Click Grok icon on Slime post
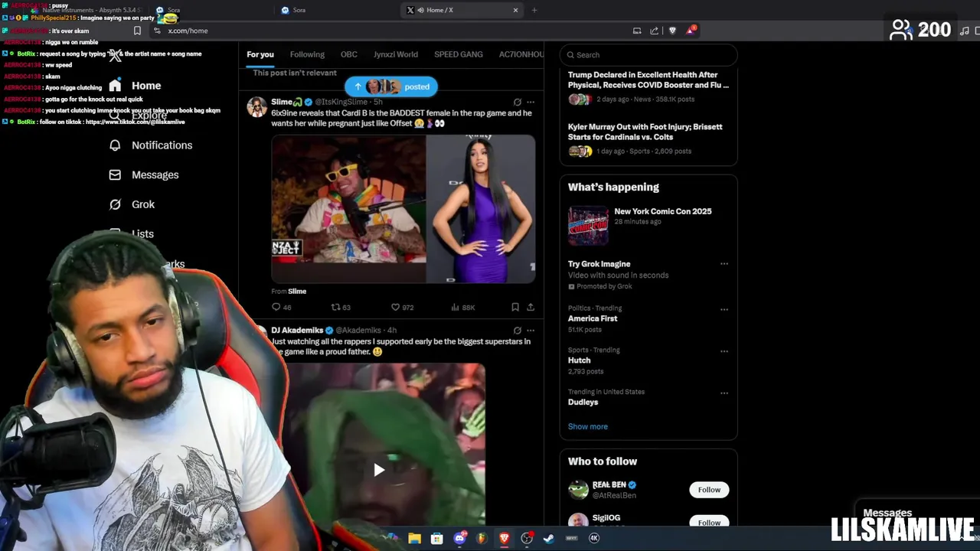 point(518,102)
